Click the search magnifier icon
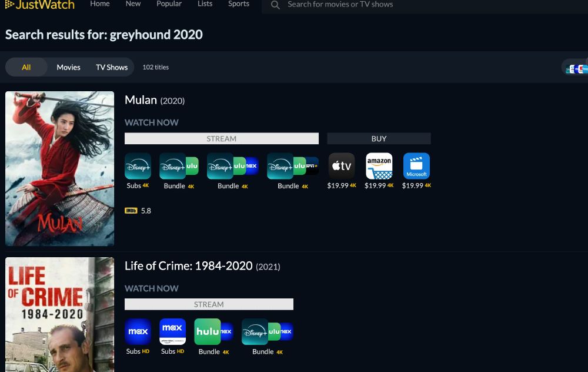The height and width of the screenshot is (372, 588). point(275,5)
